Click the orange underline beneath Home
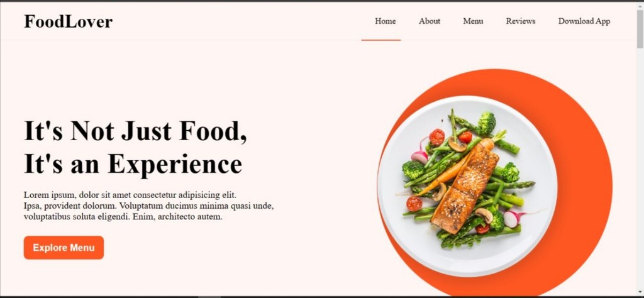Image resolution: width=644 pixels, height=298 pixels. [380, 40]
